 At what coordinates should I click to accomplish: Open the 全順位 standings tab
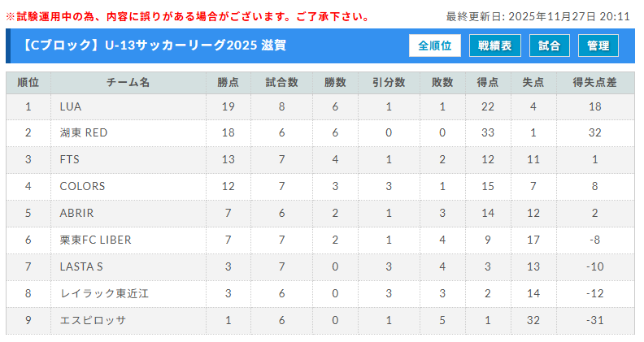click(435, 45)
